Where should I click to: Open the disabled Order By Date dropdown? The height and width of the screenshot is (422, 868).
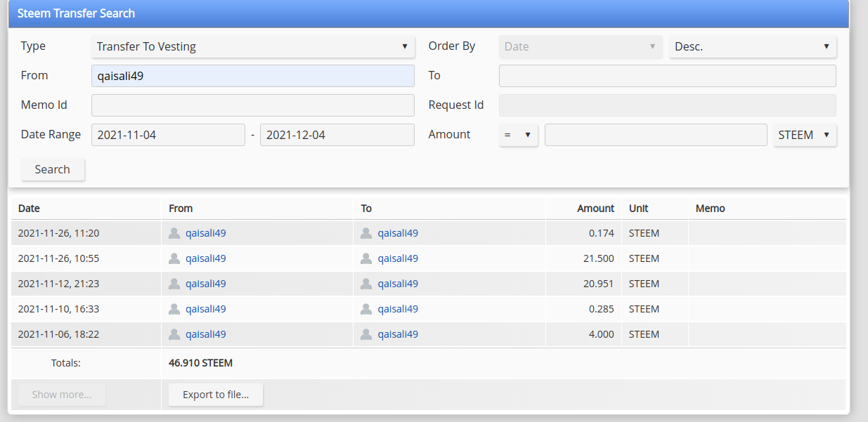[x=581, y=46]
